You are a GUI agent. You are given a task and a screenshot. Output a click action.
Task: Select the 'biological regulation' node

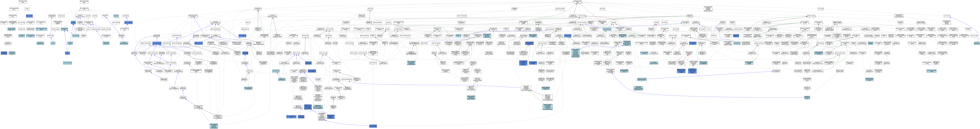coord(560,9)
